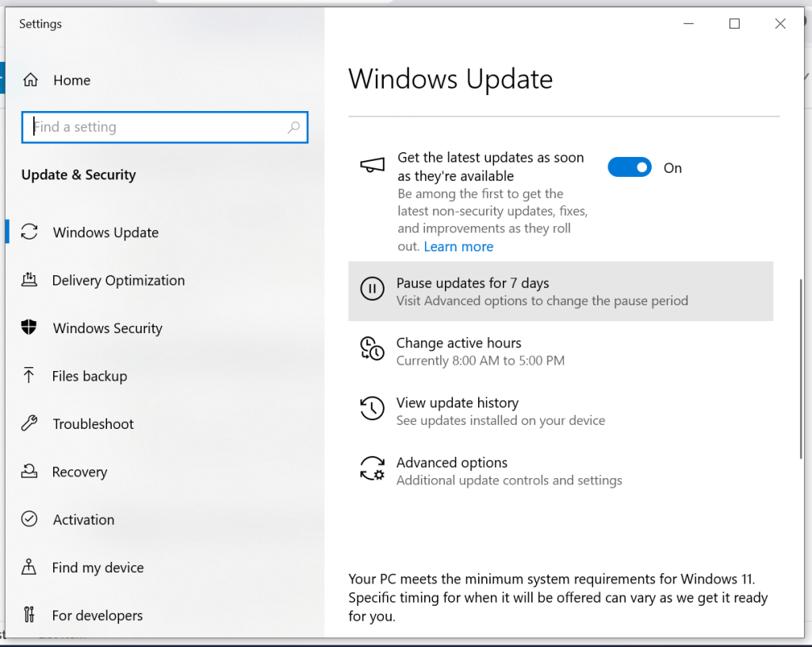Open View update history

click(457, 403)
